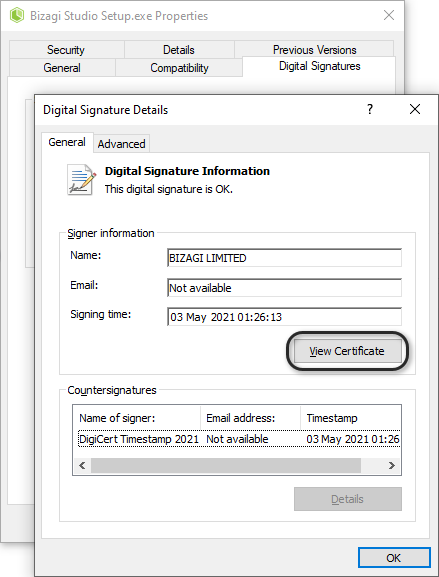Close the Digital Signature Details dialog
The height and width of the screenshot is (577, 439).
pos(415,109)
